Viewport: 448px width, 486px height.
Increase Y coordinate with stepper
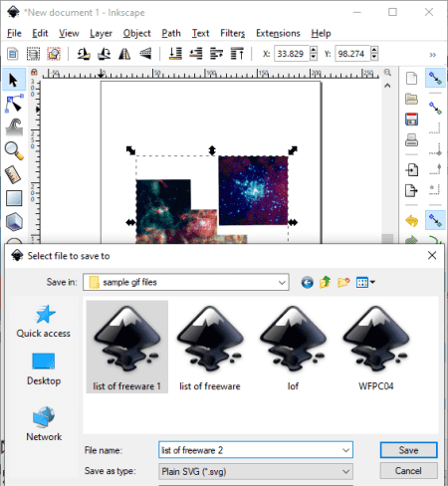tap(374, 50)
